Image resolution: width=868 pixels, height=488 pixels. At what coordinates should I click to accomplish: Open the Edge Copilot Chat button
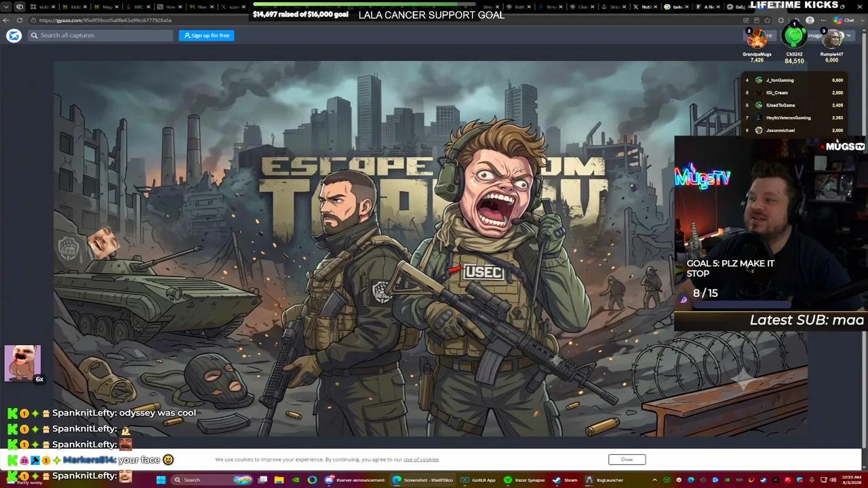pyautogui.click(x=844, y=20)
